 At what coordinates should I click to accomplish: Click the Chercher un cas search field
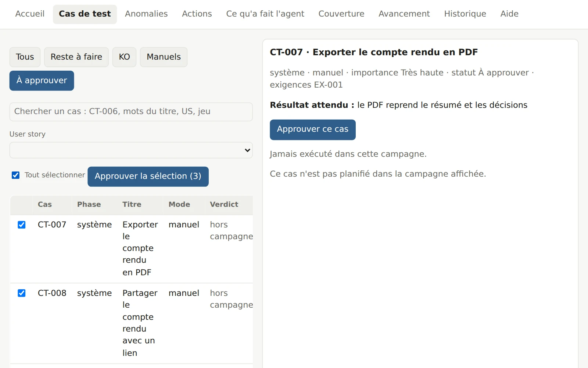[x=131, y=112]
